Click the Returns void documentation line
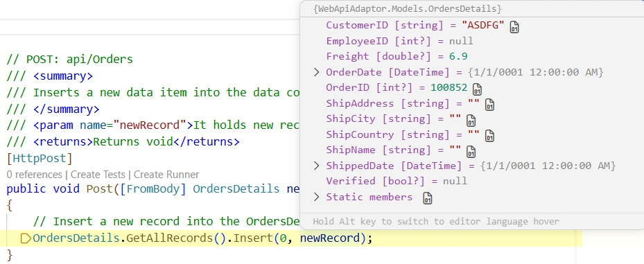The height and width of the screenshot is (264, 644). (123, 142)
